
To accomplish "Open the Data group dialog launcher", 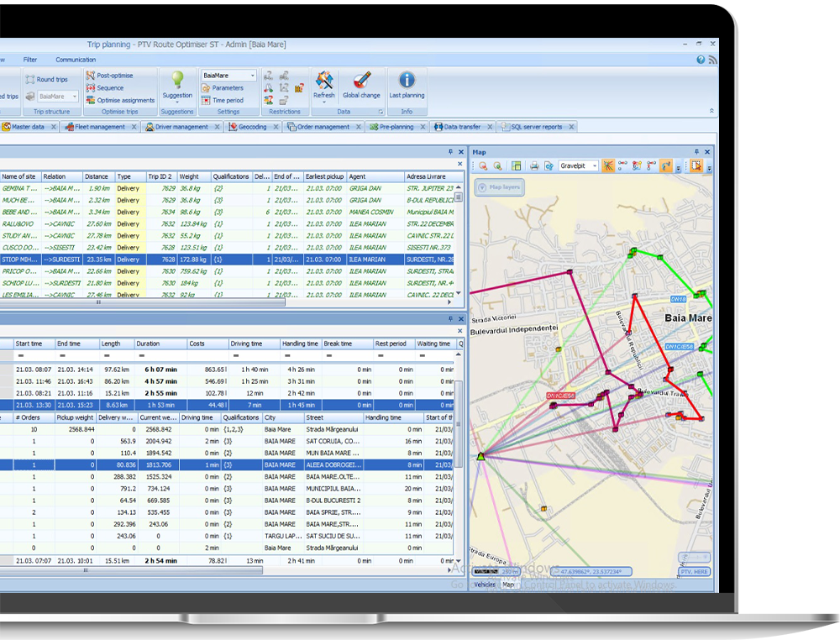I will pyautogui.click(x=381, y=112).
